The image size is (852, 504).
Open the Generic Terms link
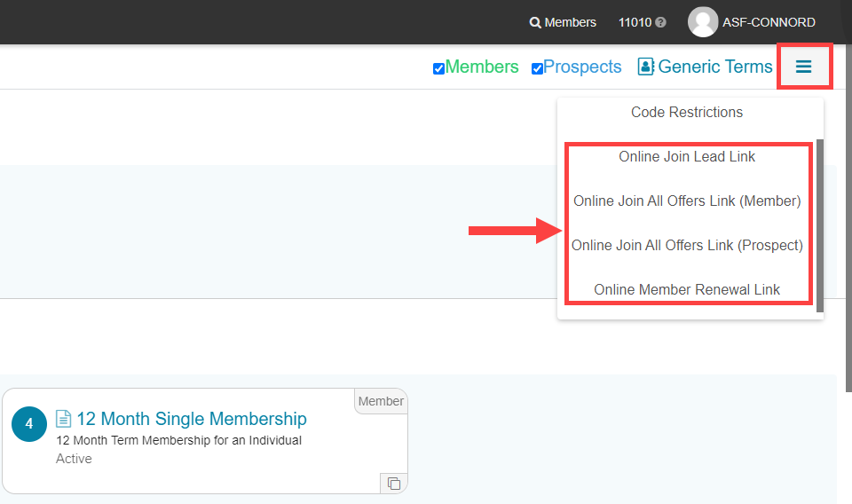click(715, 67)
